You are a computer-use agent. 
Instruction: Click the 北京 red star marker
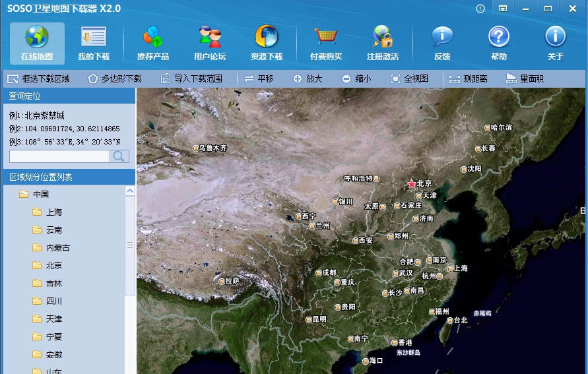(x=411, y=184)
